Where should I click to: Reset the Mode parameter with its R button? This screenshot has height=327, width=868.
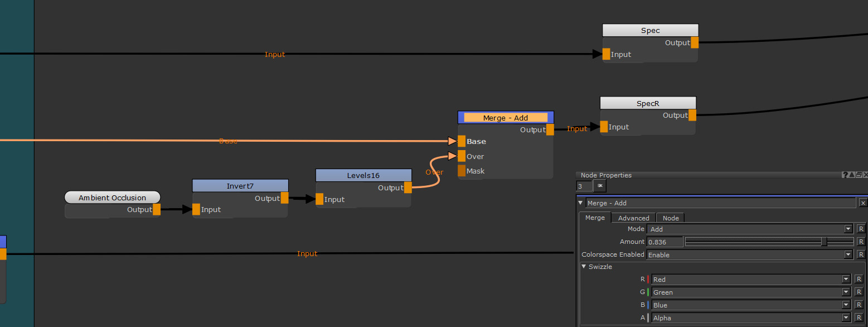(x=861, y=229)
